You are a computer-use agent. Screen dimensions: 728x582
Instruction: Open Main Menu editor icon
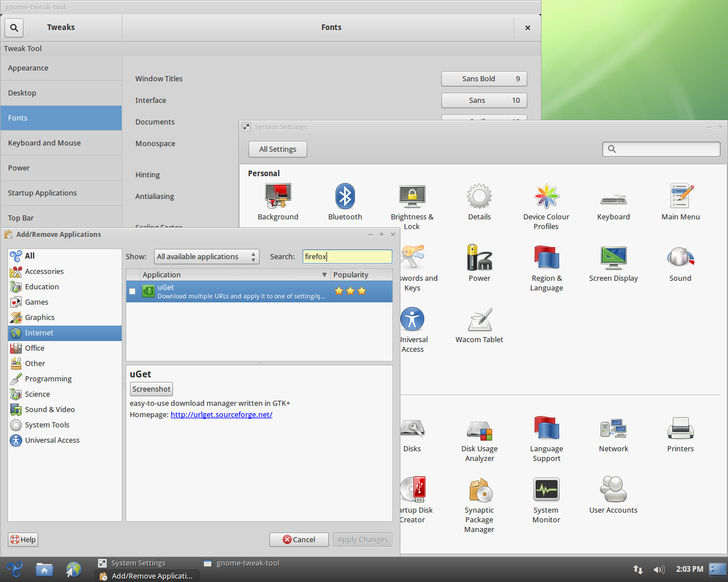tap(681, 197)
